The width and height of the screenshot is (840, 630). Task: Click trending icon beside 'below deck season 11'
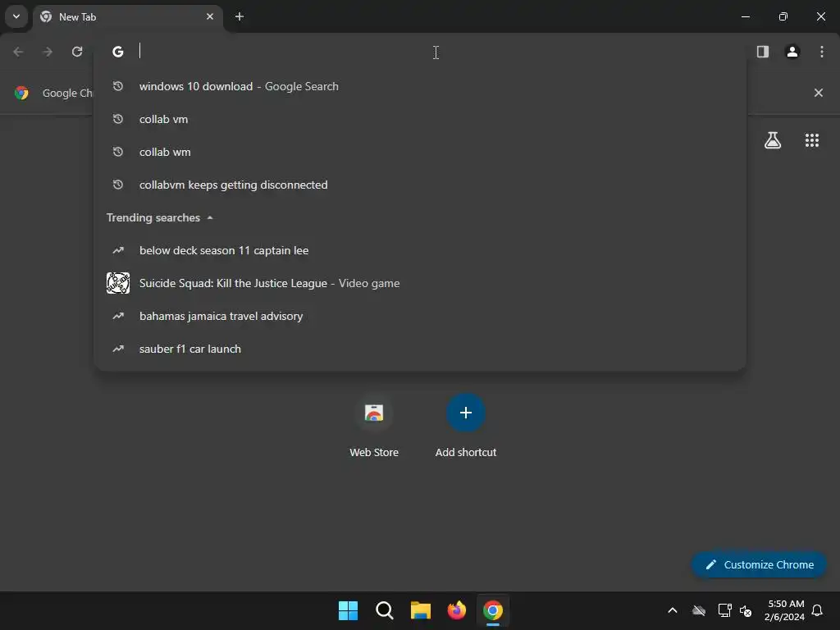tap(118, 250)
